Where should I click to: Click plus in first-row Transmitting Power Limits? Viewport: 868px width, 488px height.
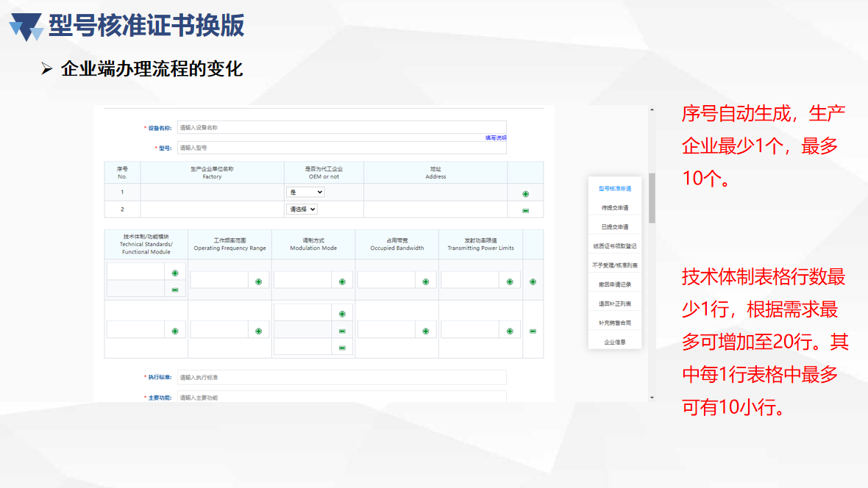509,281
